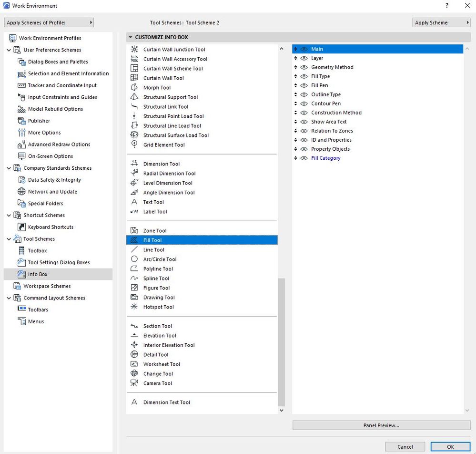Collapse the Customize Info Box section
Screen dimensions: 476x454
[131, 37]
